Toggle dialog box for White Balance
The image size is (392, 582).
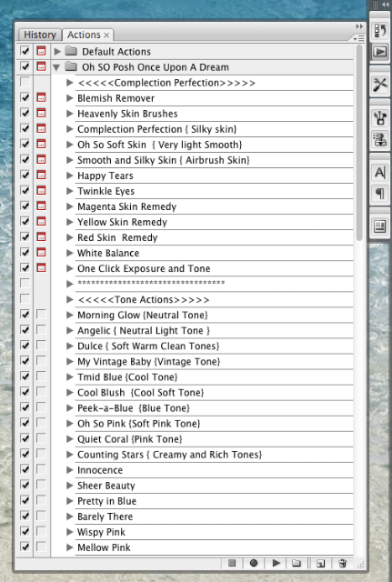point(41,253)
